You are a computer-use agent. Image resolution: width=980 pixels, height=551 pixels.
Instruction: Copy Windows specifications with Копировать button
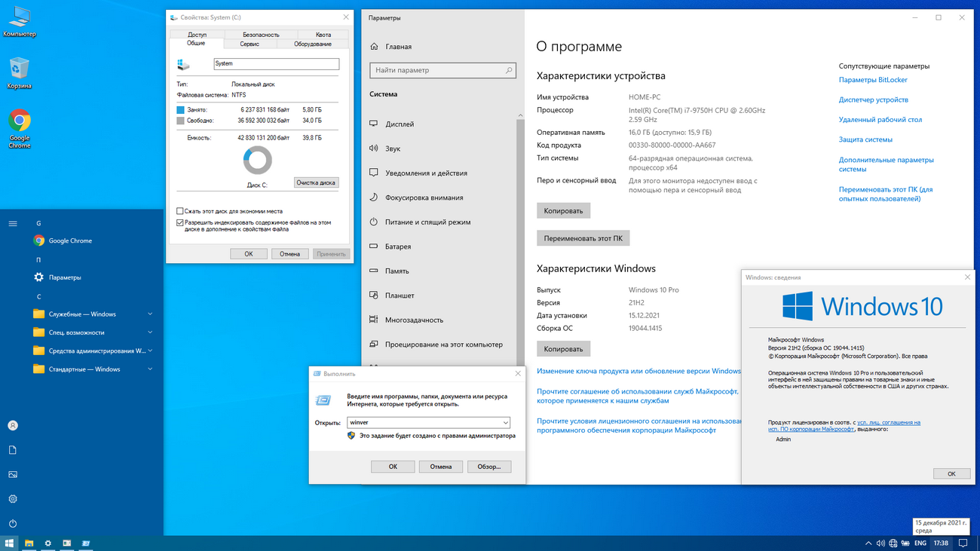(563, 349)
